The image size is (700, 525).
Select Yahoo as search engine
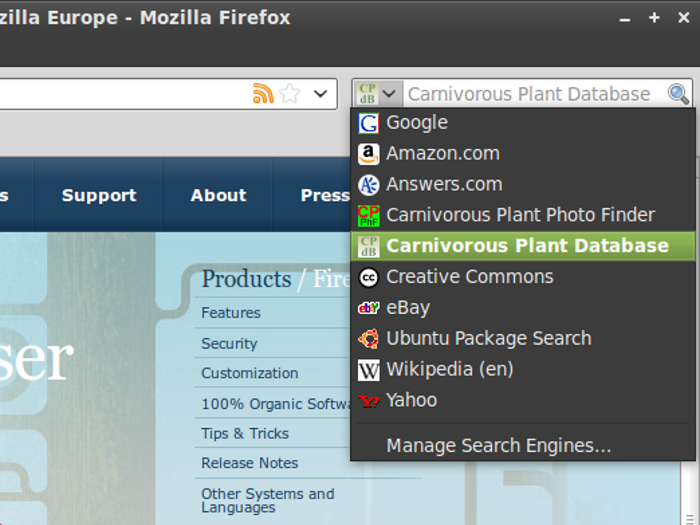pyautogui.click(x=523, y=400)
